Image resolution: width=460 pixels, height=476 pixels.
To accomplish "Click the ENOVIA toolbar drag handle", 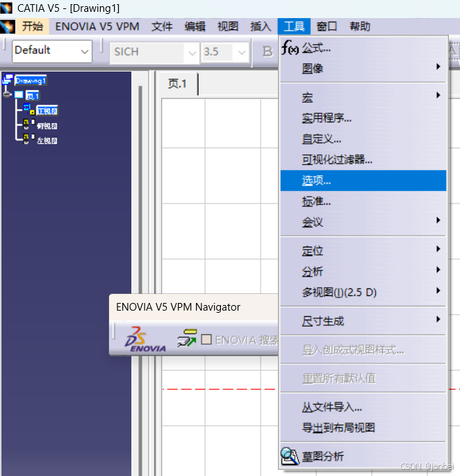I will tap(114, 331).
